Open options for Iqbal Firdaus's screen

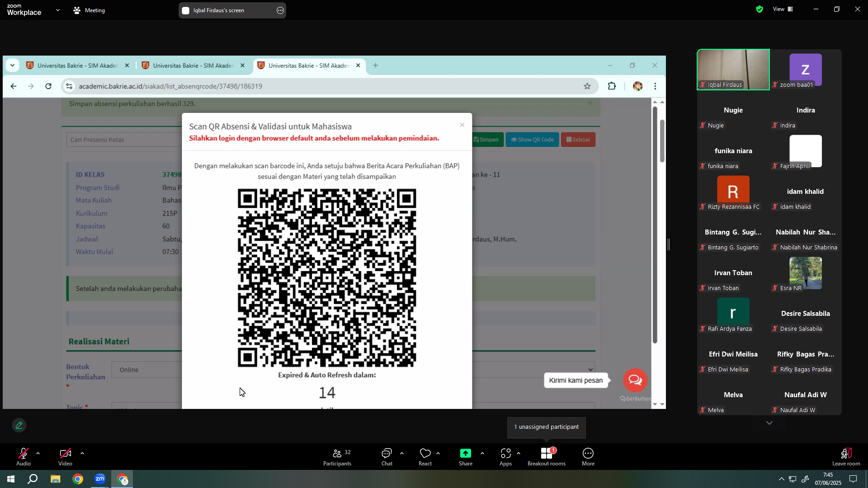[x=280, y=10]
